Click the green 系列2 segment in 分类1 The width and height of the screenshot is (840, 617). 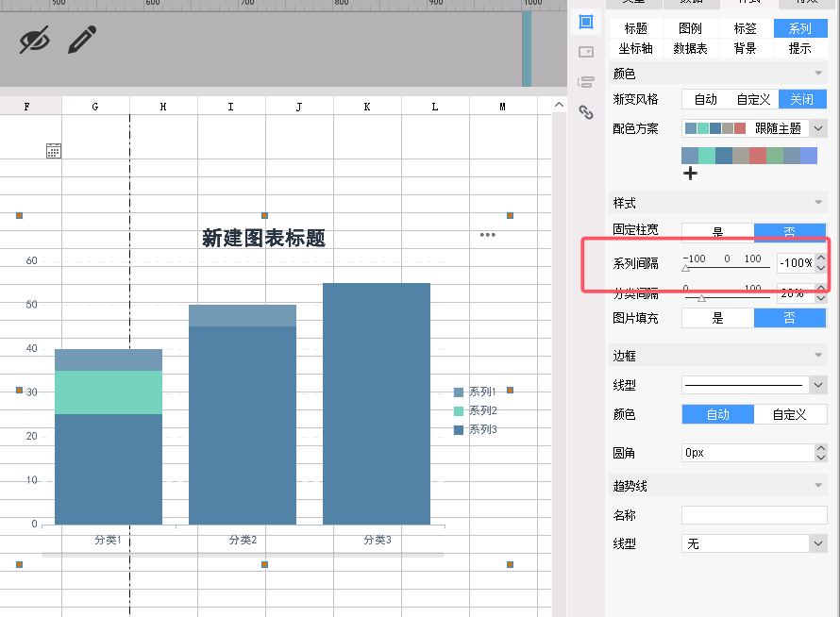(109, 392)
